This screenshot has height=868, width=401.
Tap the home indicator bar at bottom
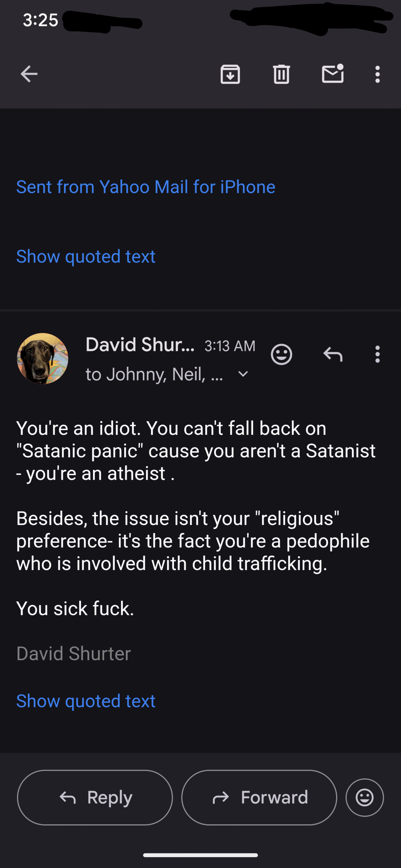click(200, 855)
